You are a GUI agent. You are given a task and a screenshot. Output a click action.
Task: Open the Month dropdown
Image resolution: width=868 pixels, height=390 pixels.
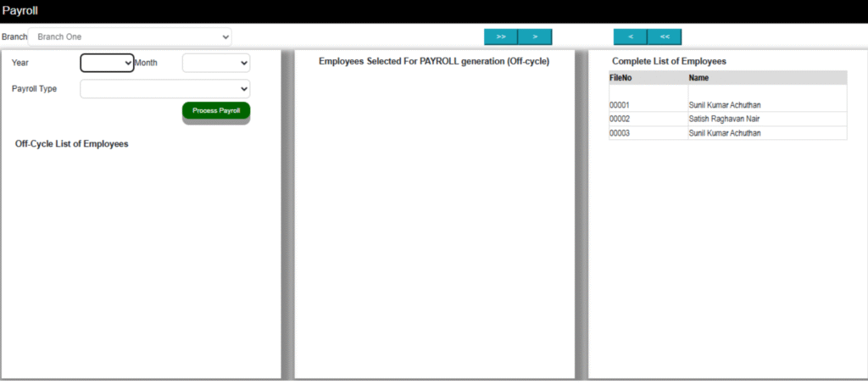pyautogui.click(x=216, y=63)
